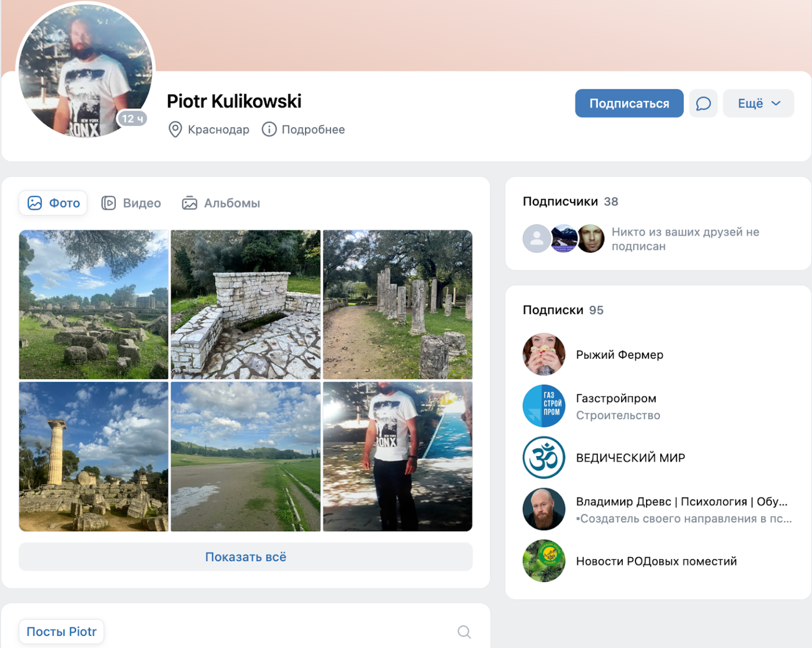Open the Подписки 95 subscriptions list
Image resolution: width=812 pixels, height=648 pixels.
562,310
